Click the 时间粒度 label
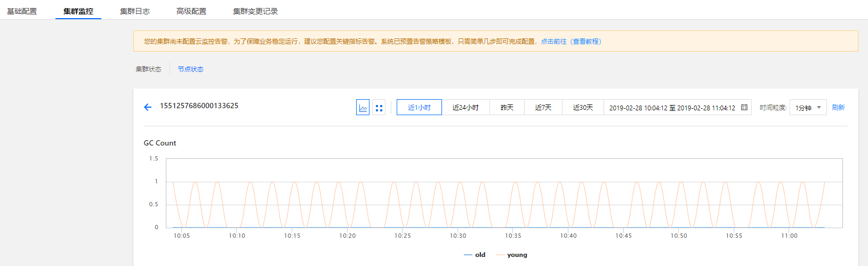The width and height of the screenshot is (868, 266). point(773,107)
